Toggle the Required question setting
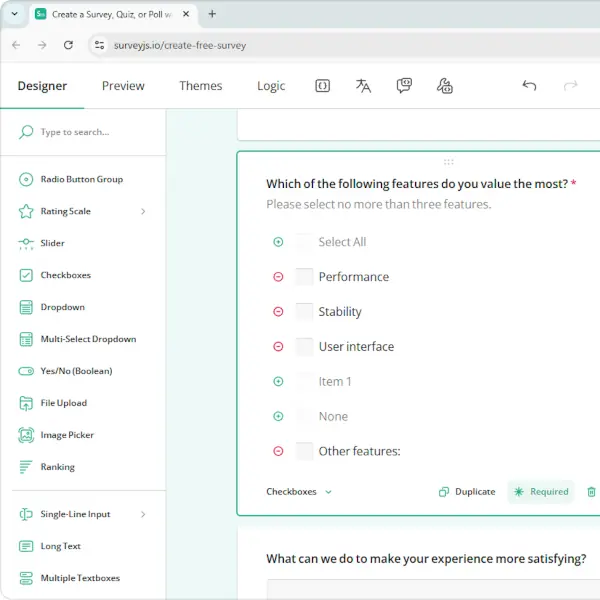600x600 pixels. (541, 492)
